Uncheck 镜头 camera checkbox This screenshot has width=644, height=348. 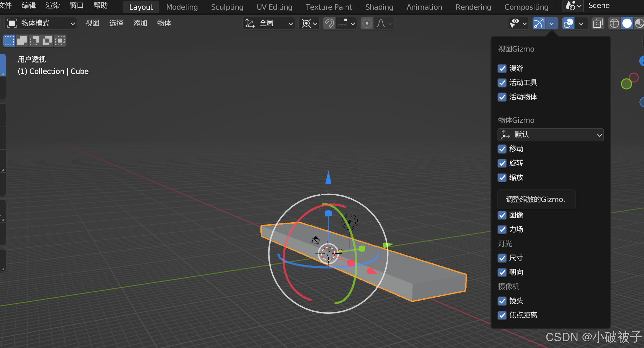[502, 301]
